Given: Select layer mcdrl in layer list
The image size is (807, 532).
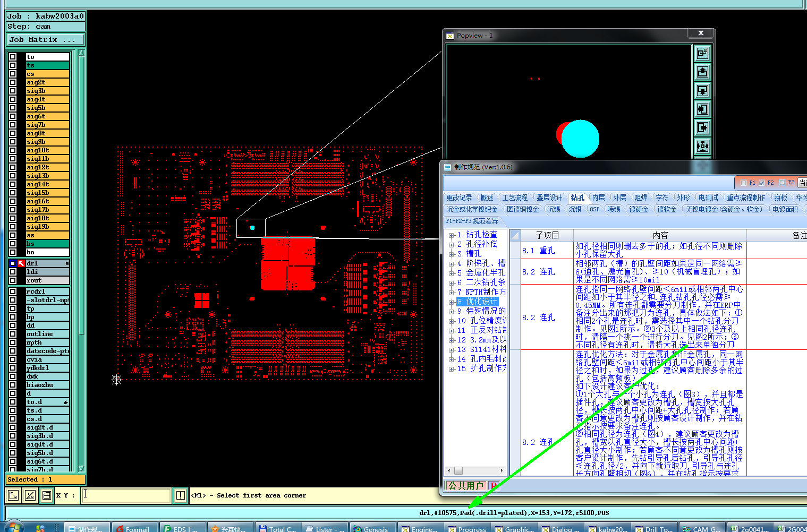Looking at the screenshot, I should click(47, 291).
